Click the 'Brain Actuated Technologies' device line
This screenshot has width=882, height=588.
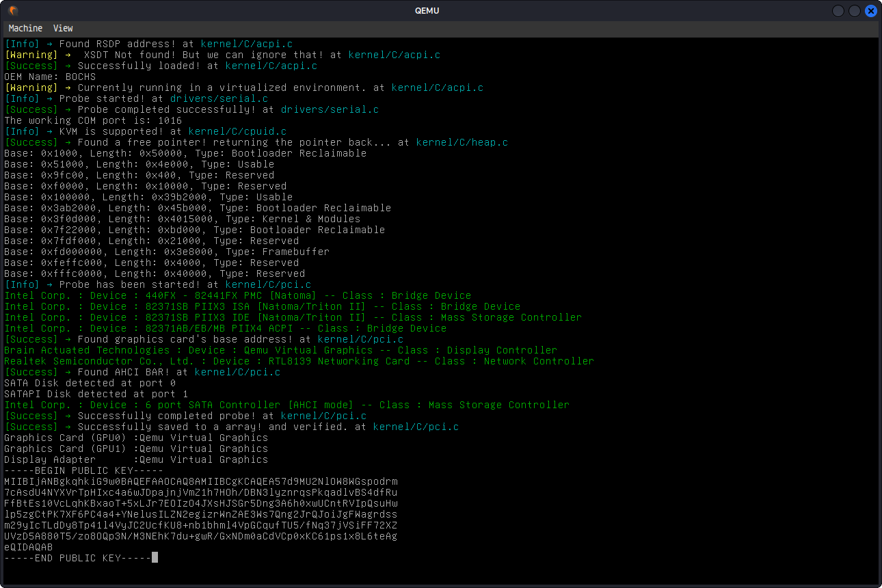point(281,350)
